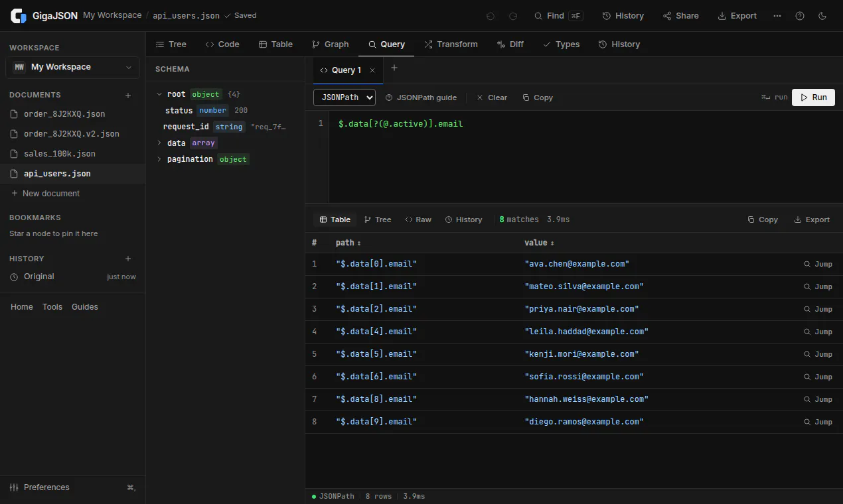
Task: Jump to leila.haddad@example.com result
Action: point(818,332)
